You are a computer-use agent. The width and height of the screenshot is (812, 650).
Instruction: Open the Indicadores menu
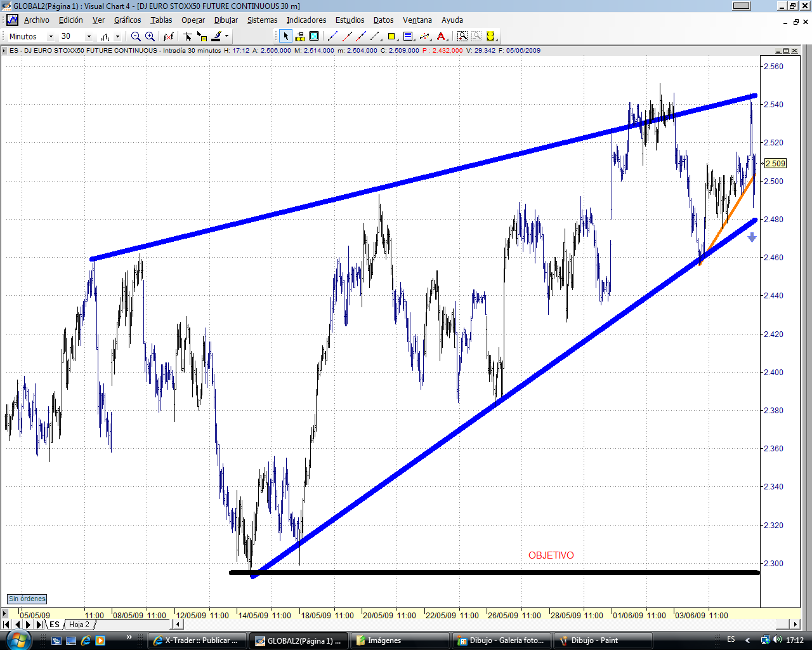pos(306,20)
